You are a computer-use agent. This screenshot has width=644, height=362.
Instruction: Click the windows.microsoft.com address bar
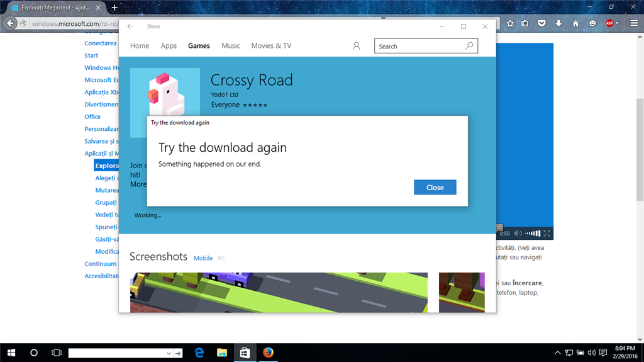pos(74,23)
